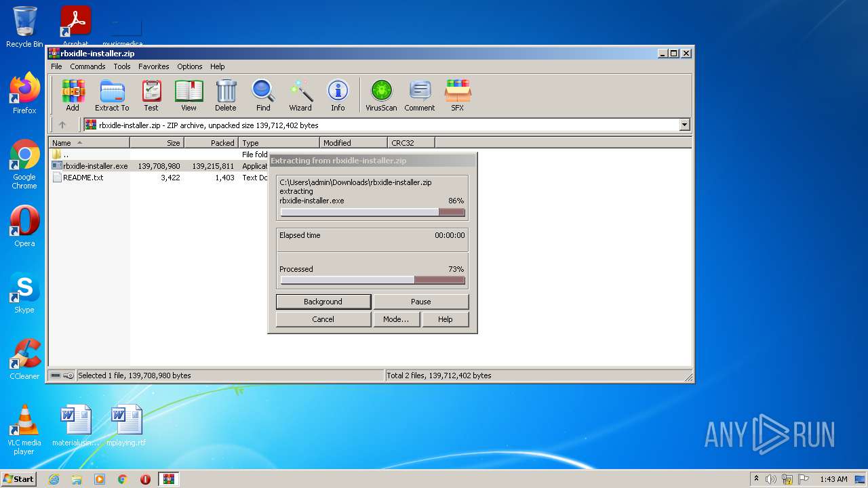This screenshot has width=868, height=488.
Task: Open the Tools menu
Action: tap(122, 66)
